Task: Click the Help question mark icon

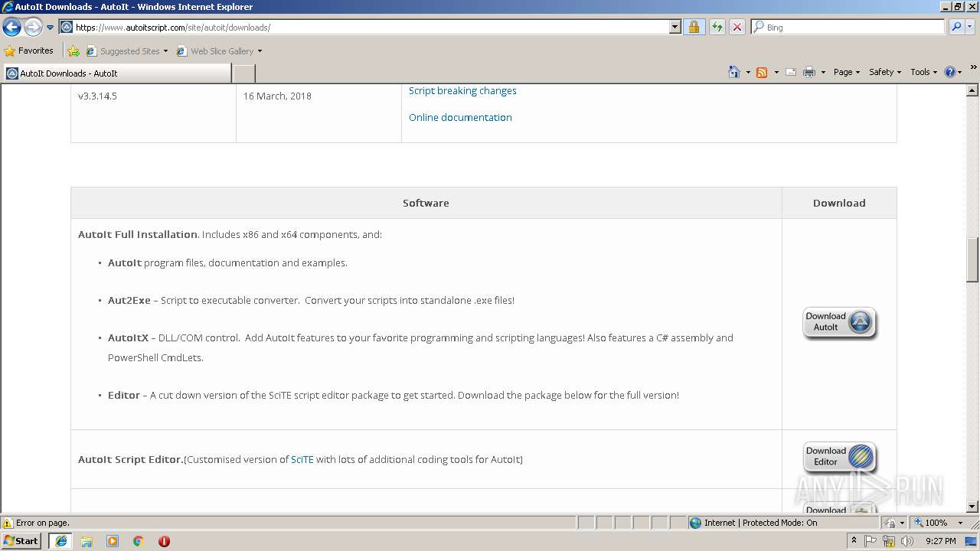Action: click(x=950, y=72)
